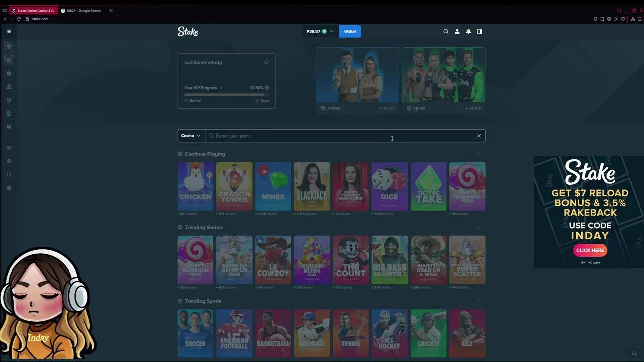Show next Trending Games
The height and width of the screenshot is (362, 644).
coord(478,228)
